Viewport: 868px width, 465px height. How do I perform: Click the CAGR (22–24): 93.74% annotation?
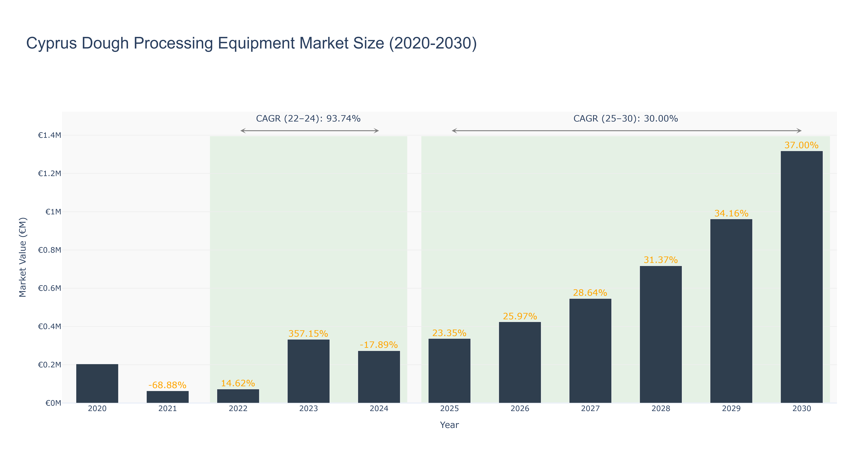[308, 119]
